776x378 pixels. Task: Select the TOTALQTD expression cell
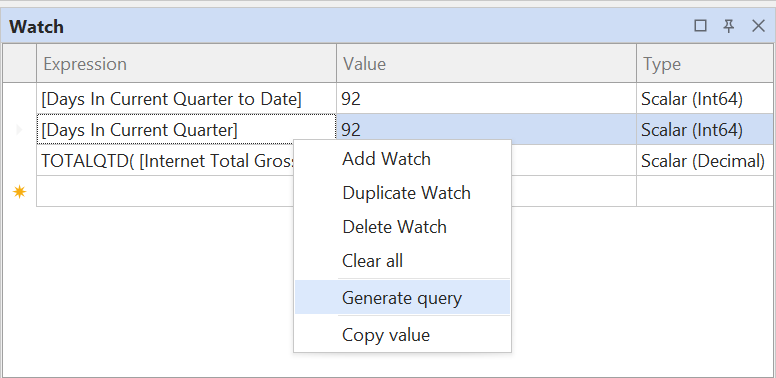(166, 161)
